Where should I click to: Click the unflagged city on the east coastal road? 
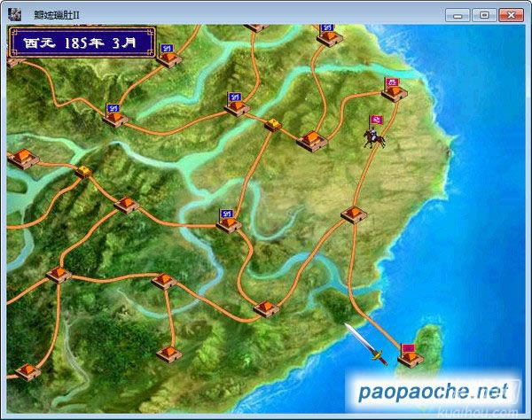pyautogui.click(x=352, y=215)
